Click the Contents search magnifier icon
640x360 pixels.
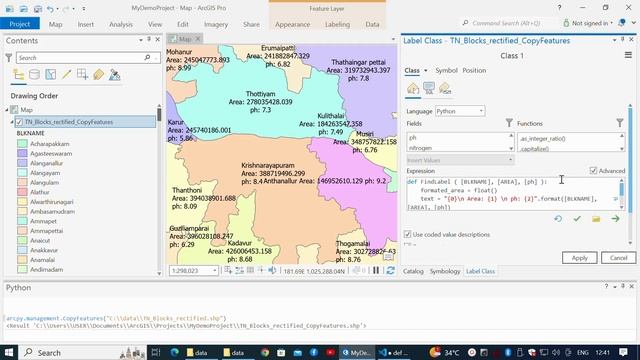tap(147, 58)
